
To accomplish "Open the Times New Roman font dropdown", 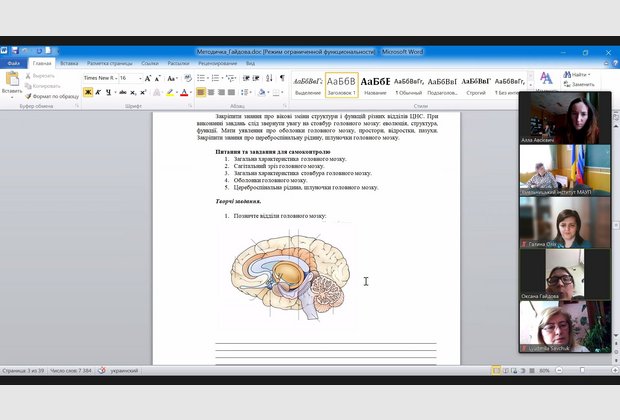I will tap(116, 78).
